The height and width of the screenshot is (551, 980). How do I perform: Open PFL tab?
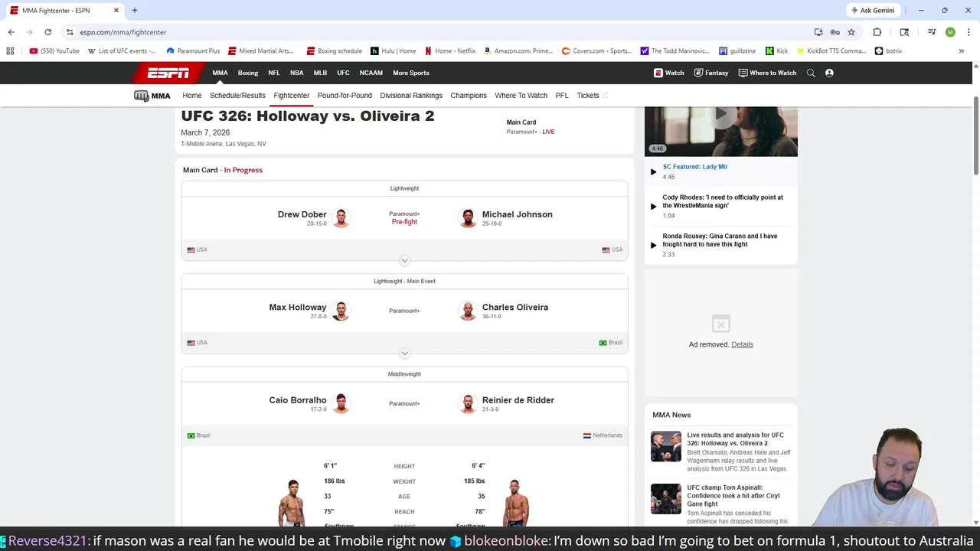[x=562, y=96]
